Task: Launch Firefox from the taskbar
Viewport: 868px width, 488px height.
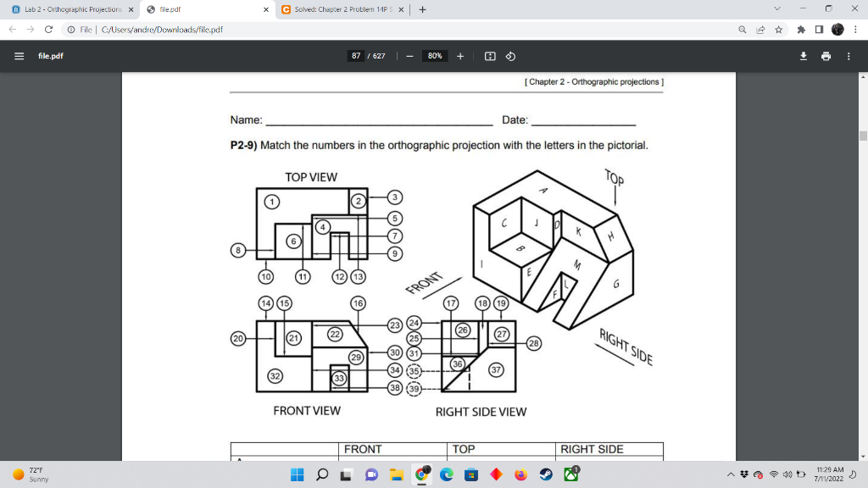Action: [x=520, y=476]
